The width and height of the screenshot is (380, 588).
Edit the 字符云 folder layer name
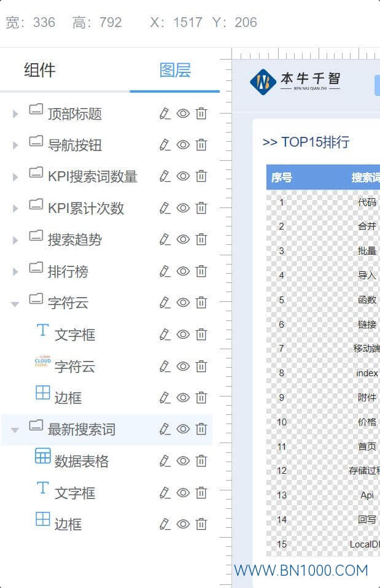(x=165, y=303)
